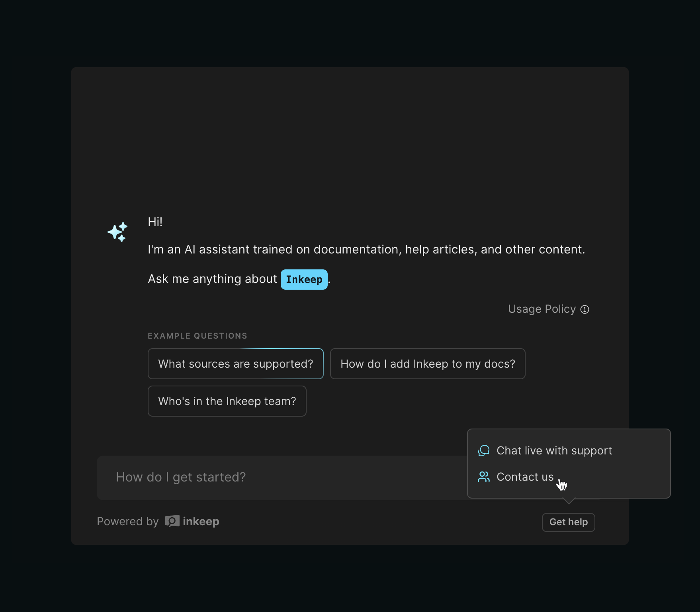
Task: Click the Inkeep logo icon in footer
Action: [x=172, y=521]
